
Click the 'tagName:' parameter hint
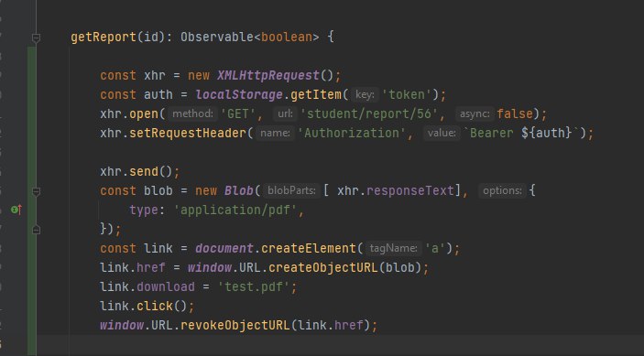point(393,249)
